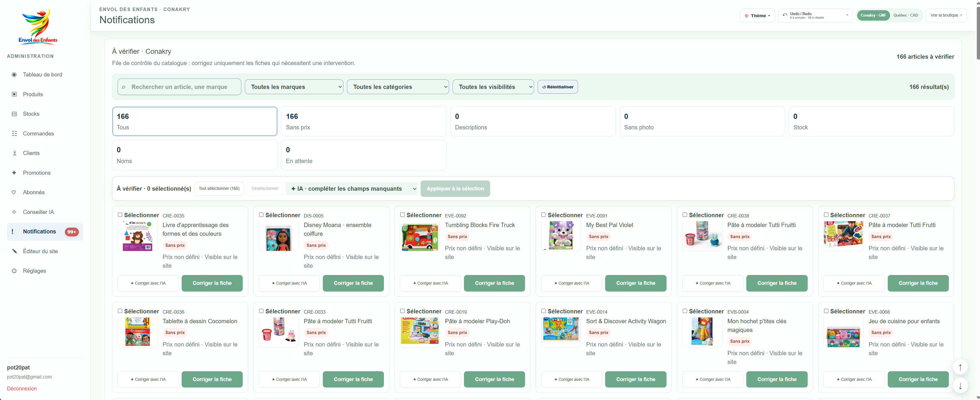Image resolution: width=980 pixels, height=400 pixels.
Task: Click Corriger avec l'IA for Tumbling Blocks
Action: pyautogui.click(x=430, y=283)
